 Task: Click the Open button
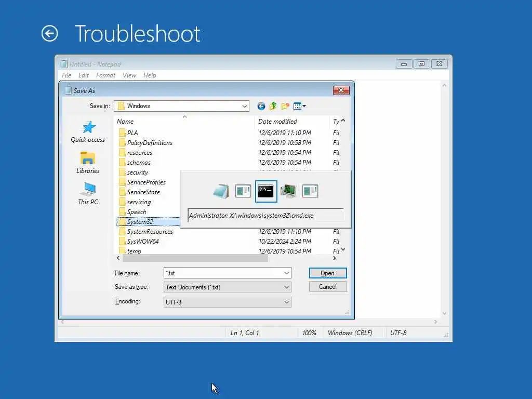click(x=328, y=273)
